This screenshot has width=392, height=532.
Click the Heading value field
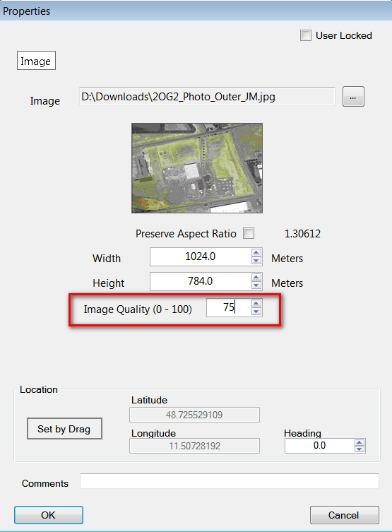pos(319,446)
